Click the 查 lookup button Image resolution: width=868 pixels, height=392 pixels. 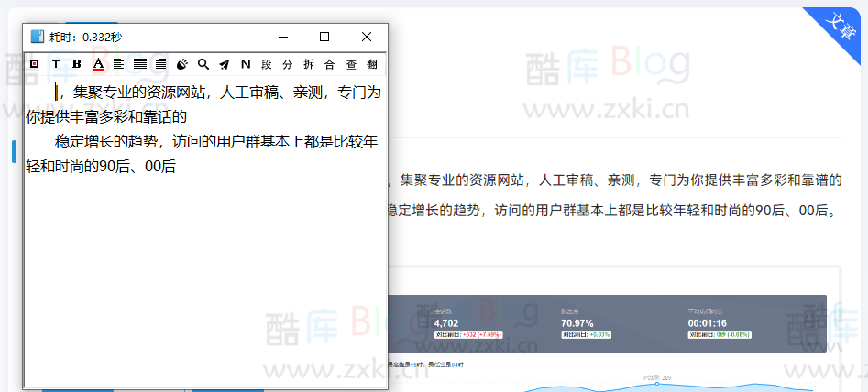coord(351,64)
